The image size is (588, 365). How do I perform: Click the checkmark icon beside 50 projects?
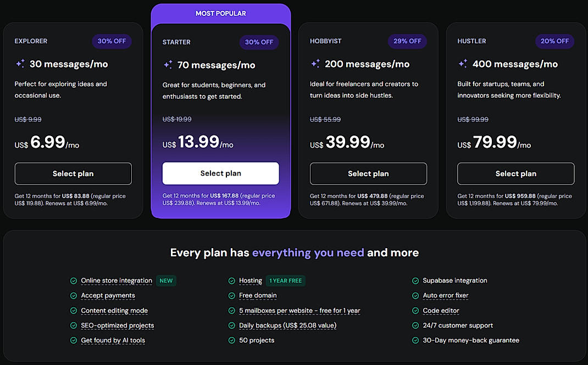point(231,340)
